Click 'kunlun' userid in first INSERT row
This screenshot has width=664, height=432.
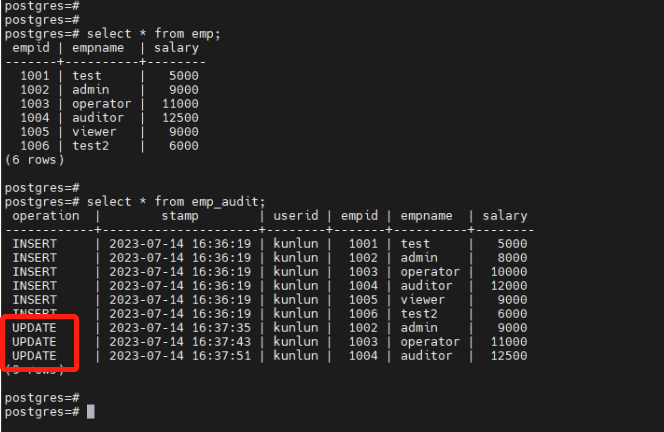295,243
